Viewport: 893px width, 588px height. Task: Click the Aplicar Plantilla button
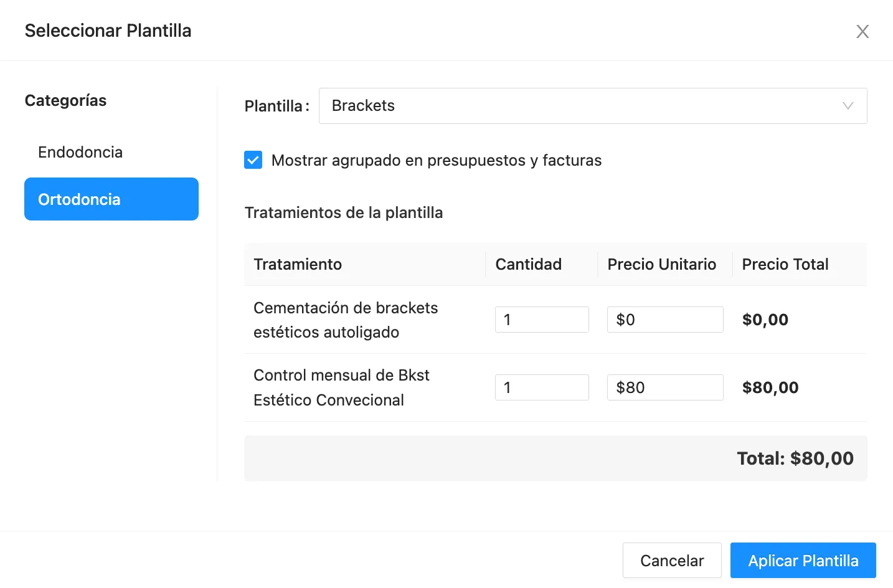803,560
